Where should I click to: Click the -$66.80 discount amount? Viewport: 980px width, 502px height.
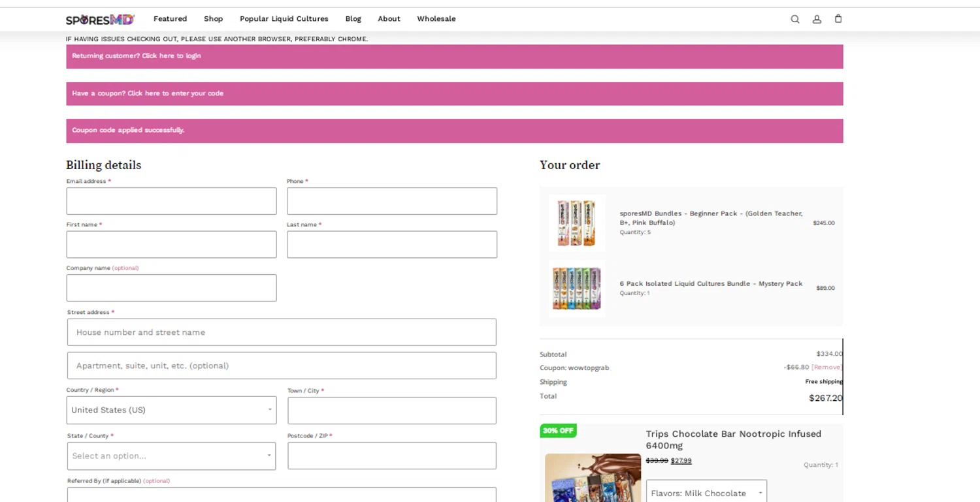tap(796, 368)
